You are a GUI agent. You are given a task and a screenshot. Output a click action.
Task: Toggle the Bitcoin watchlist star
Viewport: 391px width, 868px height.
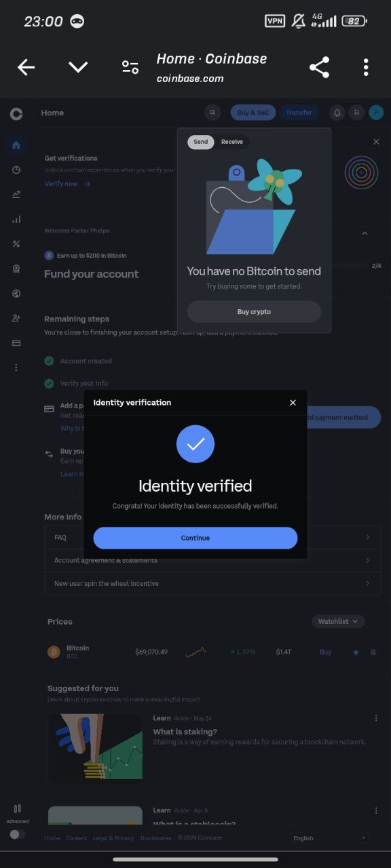coord(356,652)
